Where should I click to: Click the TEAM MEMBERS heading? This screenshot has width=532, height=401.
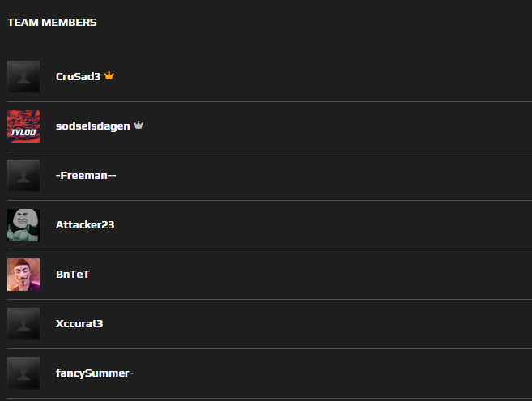click(x=52, y=23)
